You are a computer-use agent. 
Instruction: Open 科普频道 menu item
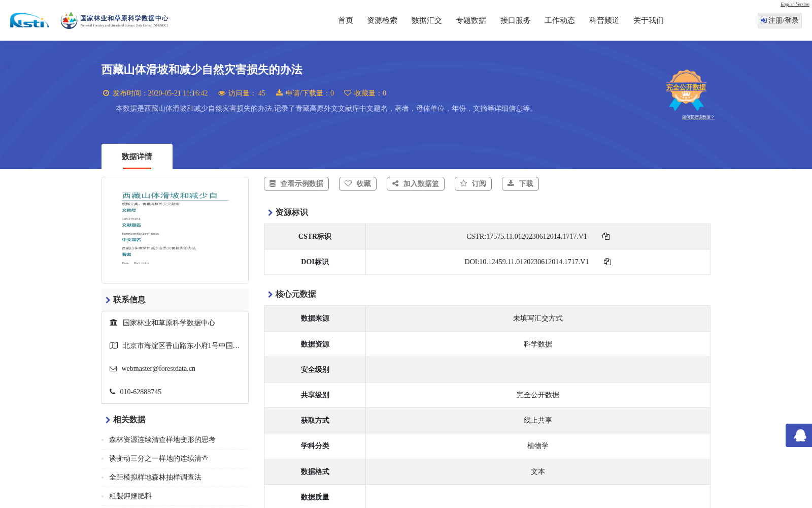[x=604, y=20]
